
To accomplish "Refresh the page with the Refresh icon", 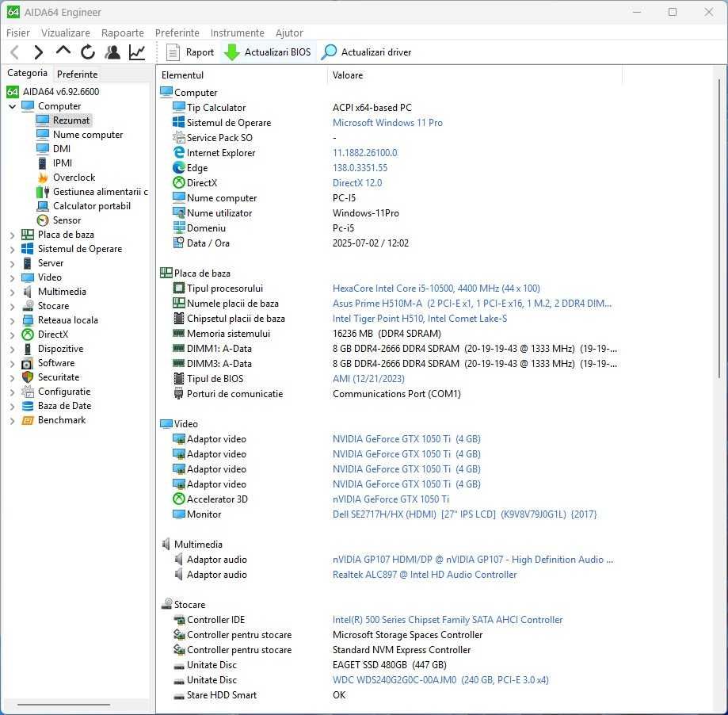I will click(x=88, y=52).
